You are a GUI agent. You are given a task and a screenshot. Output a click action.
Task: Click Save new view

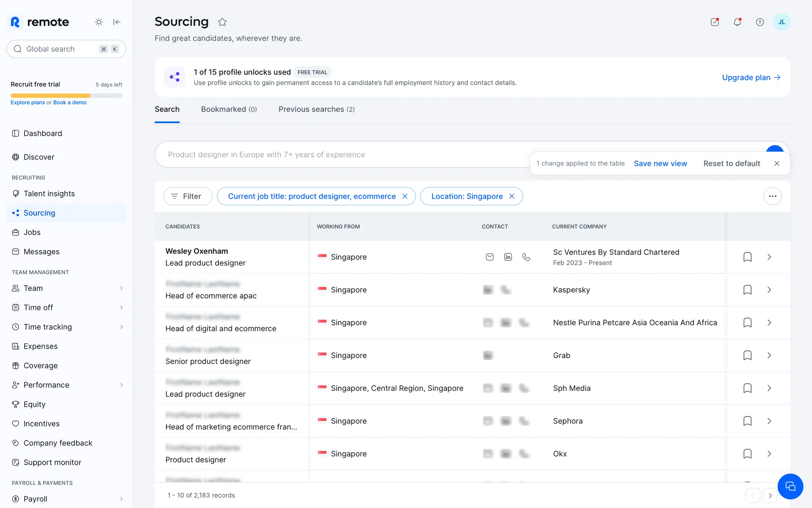tap(660, 163)
